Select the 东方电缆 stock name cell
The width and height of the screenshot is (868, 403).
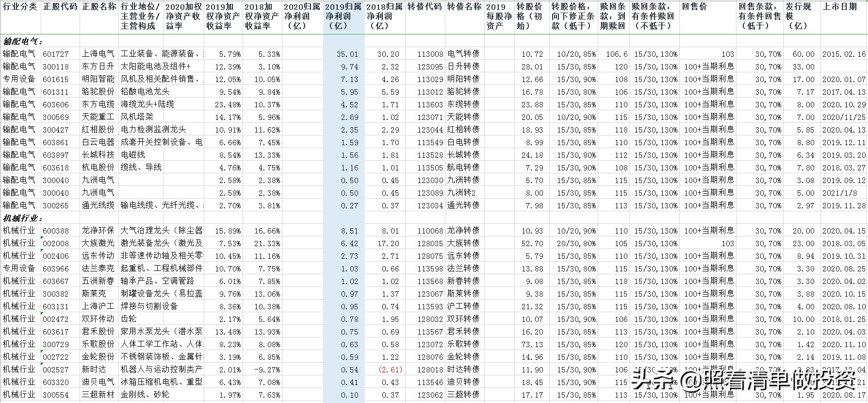(x=98, y=104)
